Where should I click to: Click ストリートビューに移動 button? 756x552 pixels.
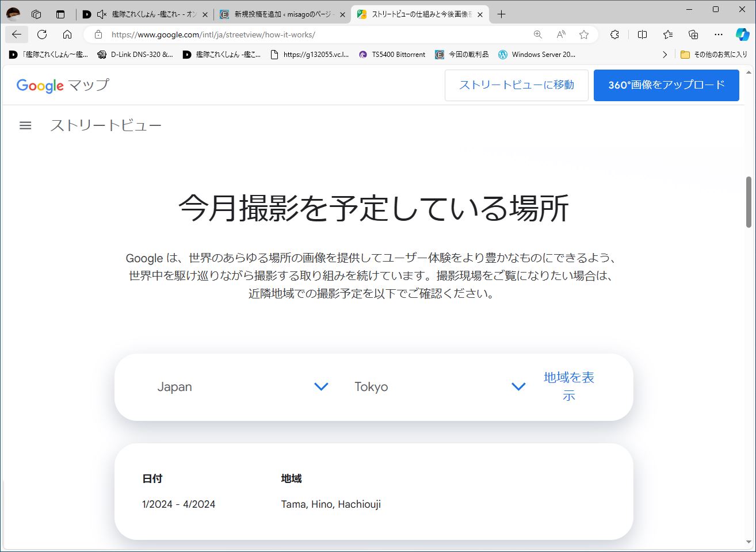tap(516, 85)
